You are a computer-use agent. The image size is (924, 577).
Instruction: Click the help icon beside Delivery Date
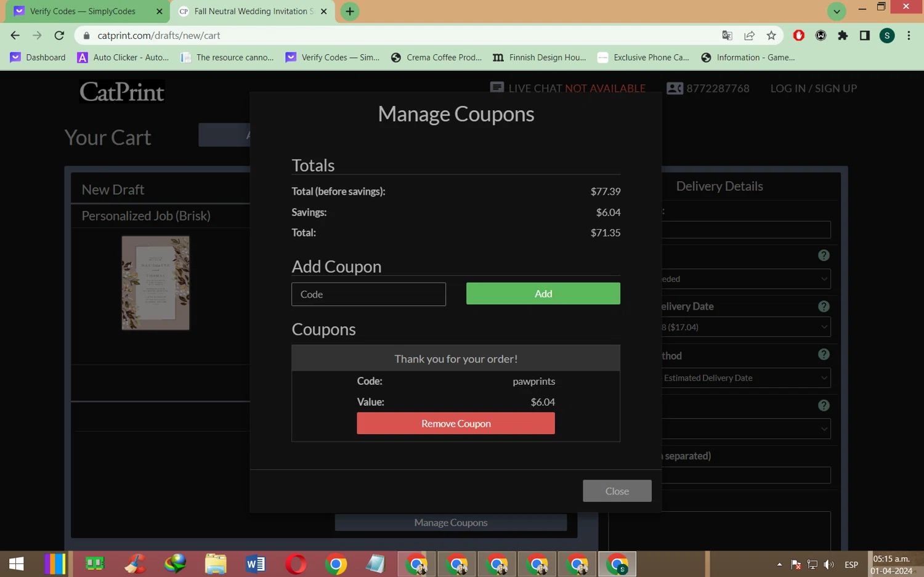824,307
